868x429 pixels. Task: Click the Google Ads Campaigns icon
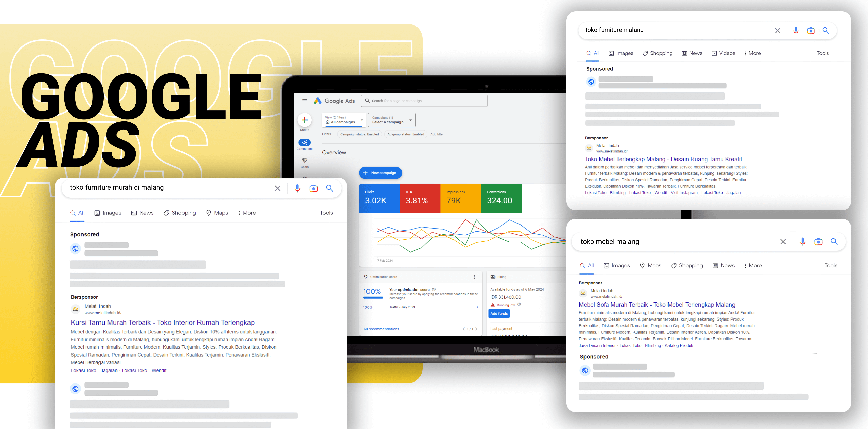[305, 142]
